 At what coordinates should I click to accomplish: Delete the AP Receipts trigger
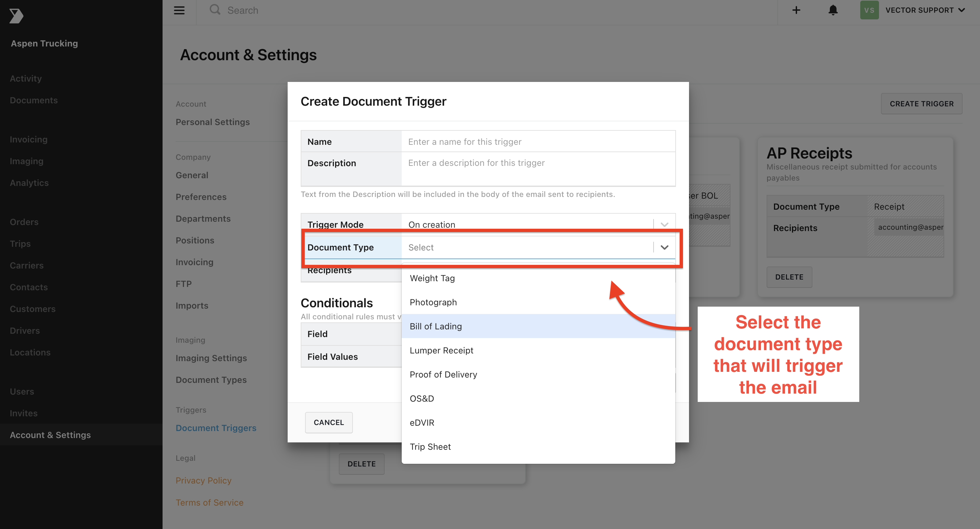pyautogui.click(x=789, y=277)
